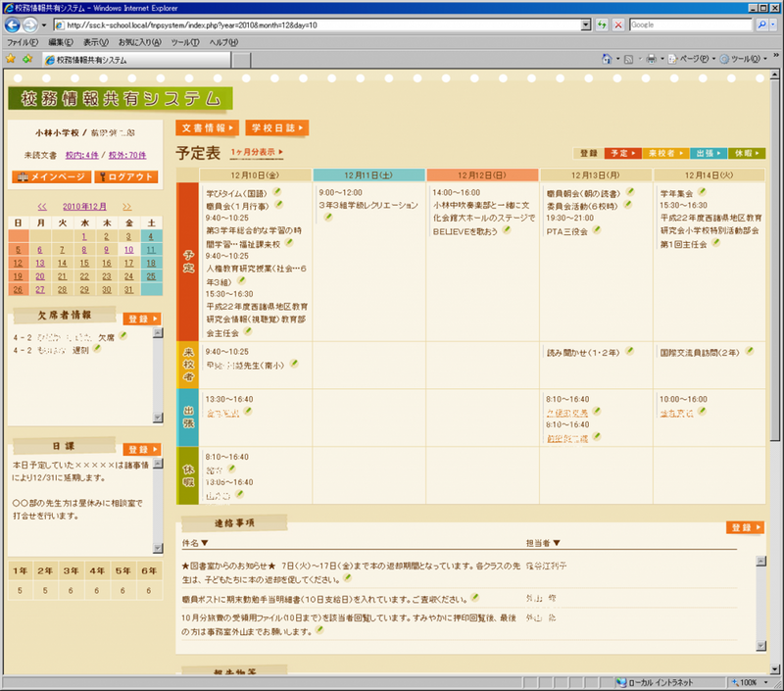Click edit pencil beside 学びタイム(国語)
Screen dimensions: 784x691
(277, 192)
